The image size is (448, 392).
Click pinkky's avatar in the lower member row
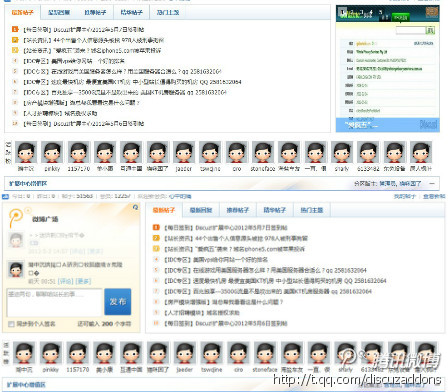tap(51, 353)
